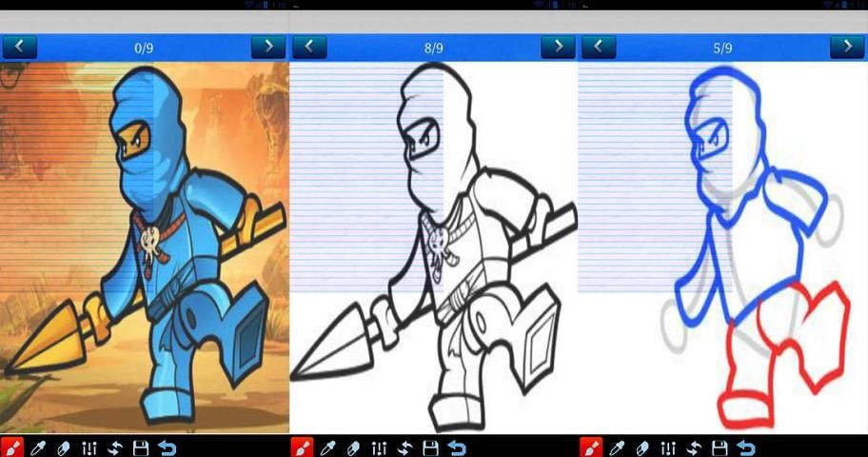
Task: Go to the next step from 5/9
Action: [x=847, y=47]
